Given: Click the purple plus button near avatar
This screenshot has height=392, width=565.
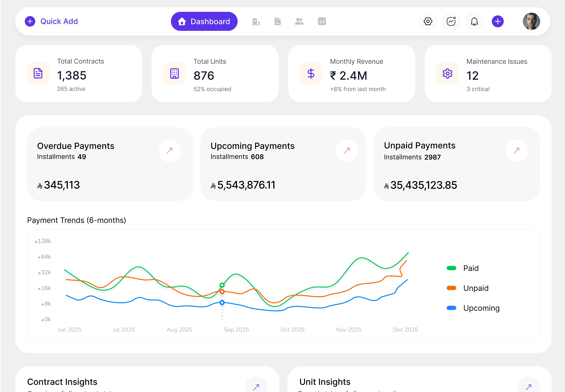Looking at the screenshot, I should coord(498,21).
